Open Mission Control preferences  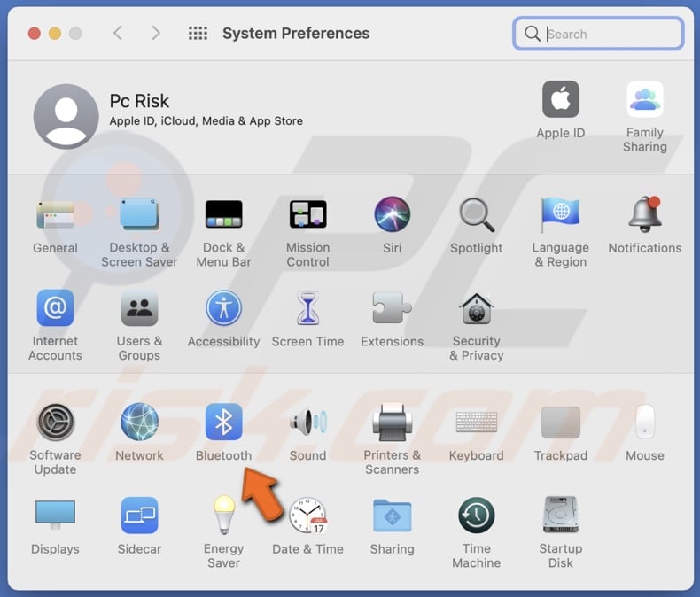pos(307,215)
